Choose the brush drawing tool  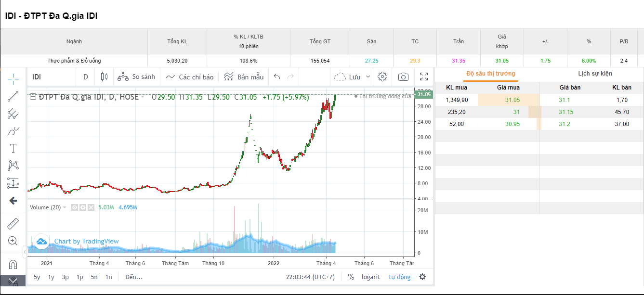(x=13, y=131)
